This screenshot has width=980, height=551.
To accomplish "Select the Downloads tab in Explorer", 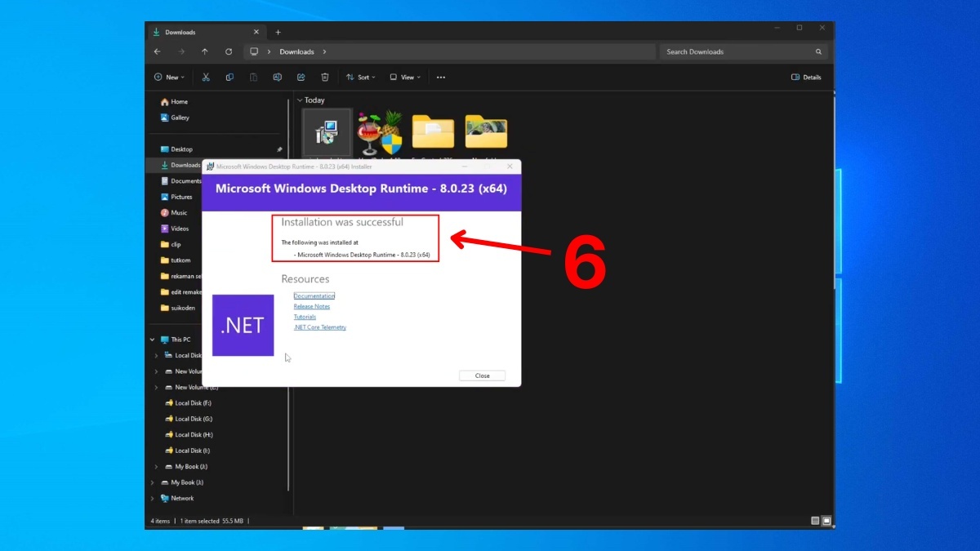I will pyautogui.click(x=206, y=32).
